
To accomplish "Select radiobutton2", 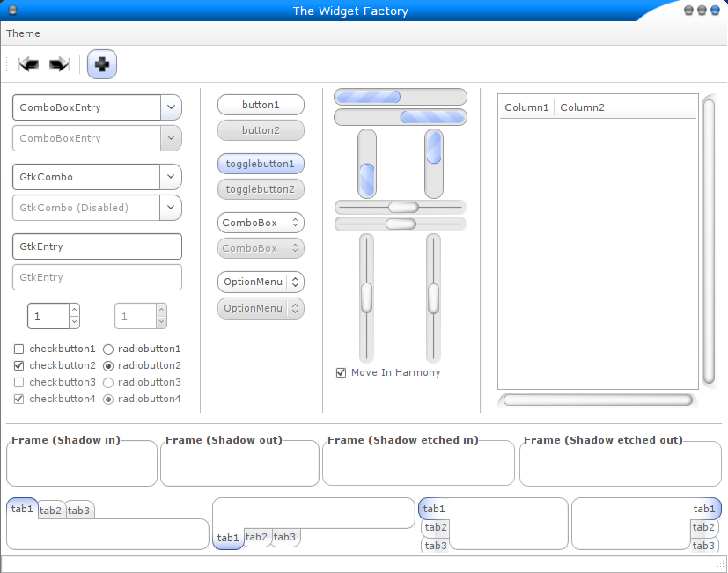I will click(107, 366).
